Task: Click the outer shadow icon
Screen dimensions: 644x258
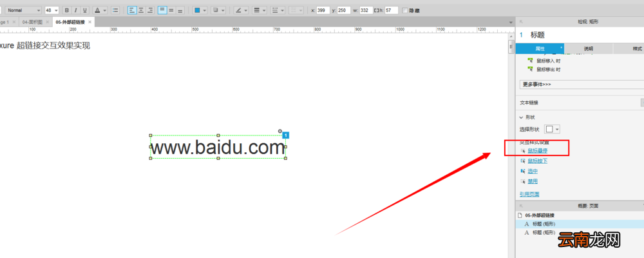Action: [216, 10]
